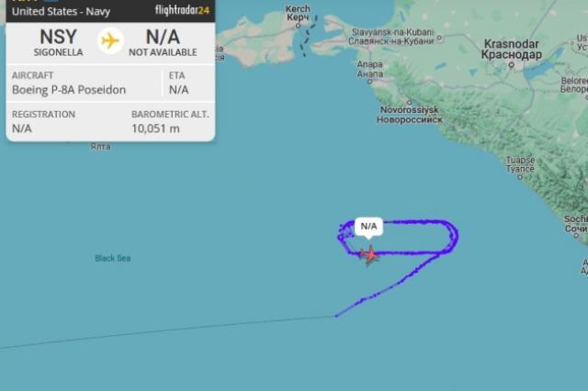
Task: Click the N/A callsign label bubble
Action: [368, 227]
